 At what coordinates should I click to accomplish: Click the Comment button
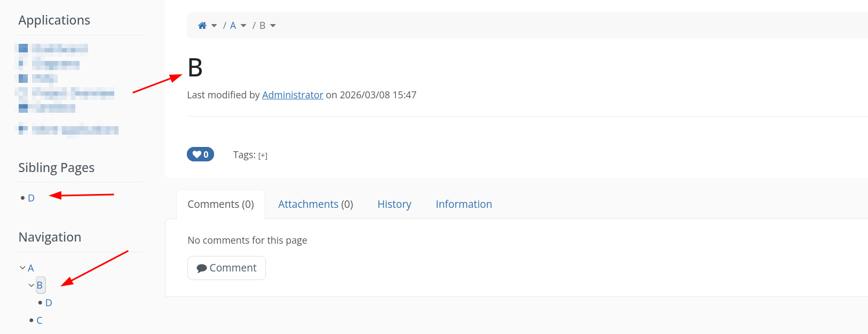226,268
